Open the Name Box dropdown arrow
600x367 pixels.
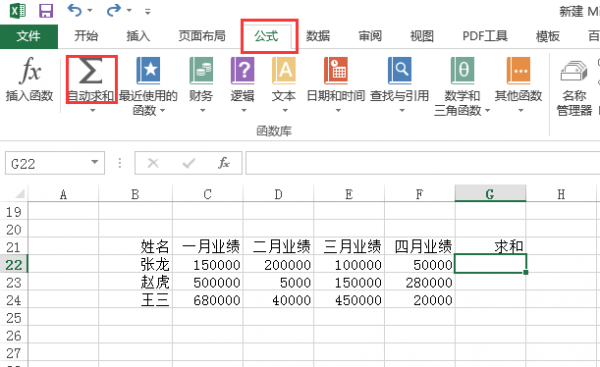(x=95, y=162)
